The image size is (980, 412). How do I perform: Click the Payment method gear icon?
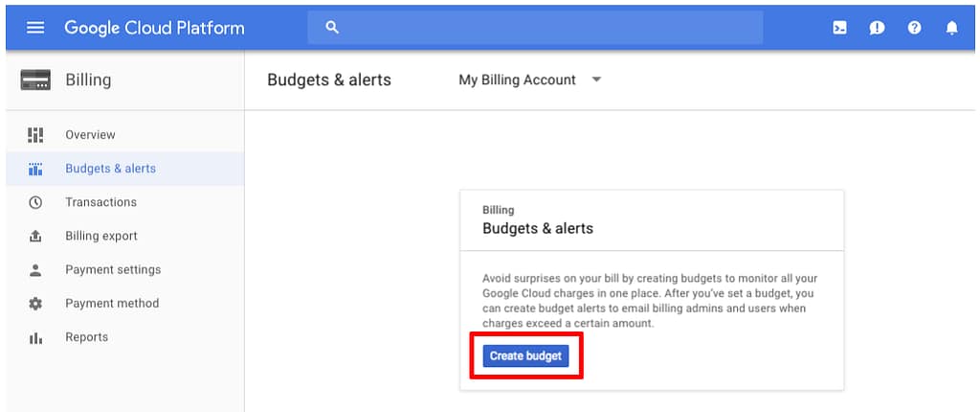(x=35, y=304)
